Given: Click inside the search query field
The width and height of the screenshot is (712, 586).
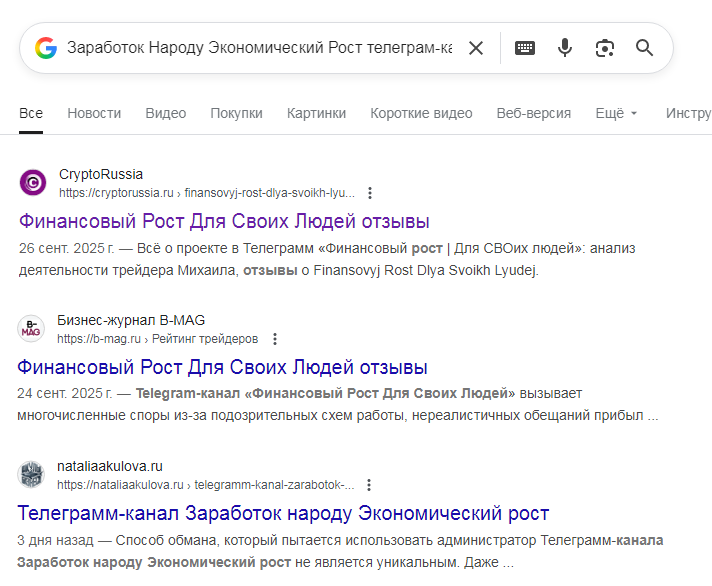Looking at the screenshot, I should [x=259, y=48].
